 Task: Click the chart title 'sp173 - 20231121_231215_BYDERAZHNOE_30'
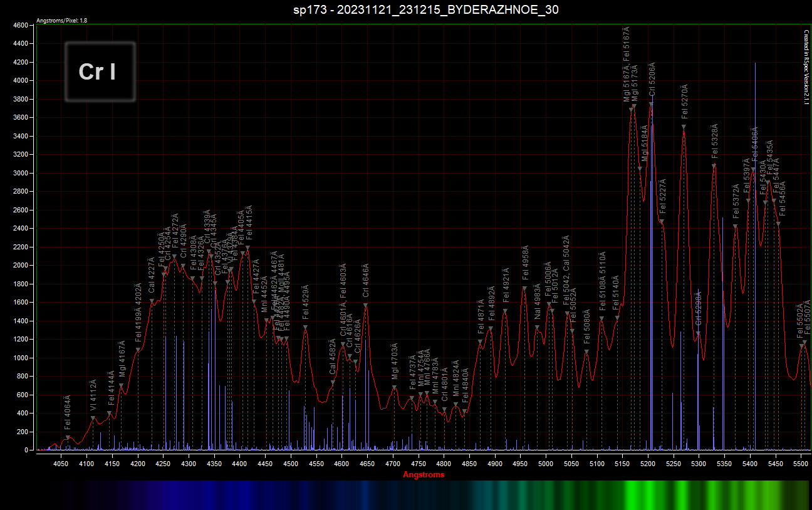(425, 9)
